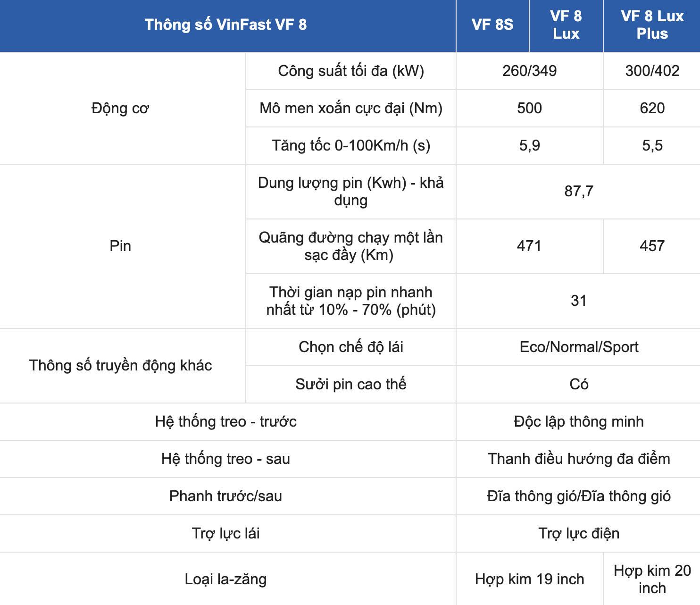Click the 260/349 power value cell
Screen dimensions: 700x605
click(x=529, y=71)
